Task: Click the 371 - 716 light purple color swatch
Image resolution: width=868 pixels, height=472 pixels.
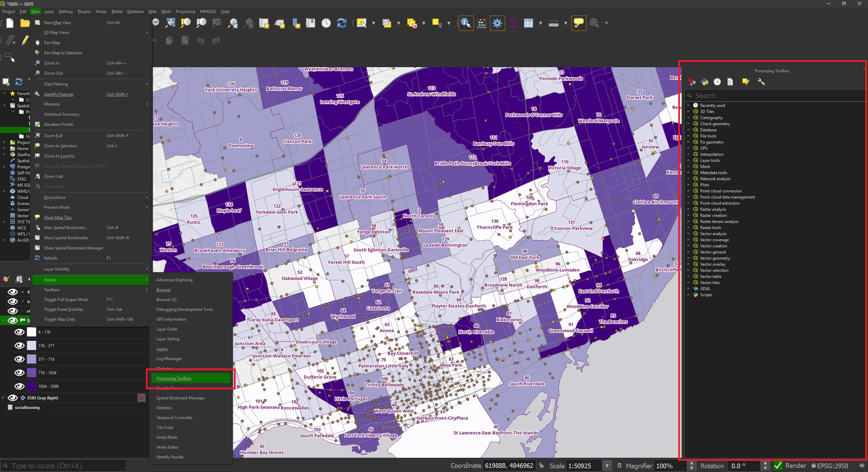Action: pyautogui.click(x=32, y=359)
